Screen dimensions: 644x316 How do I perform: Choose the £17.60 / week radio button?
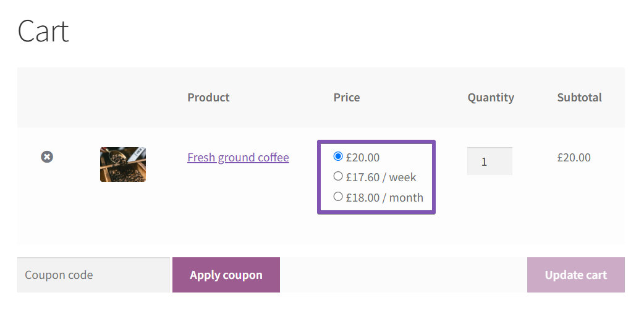pyautogui.click(x=338, y=176)
